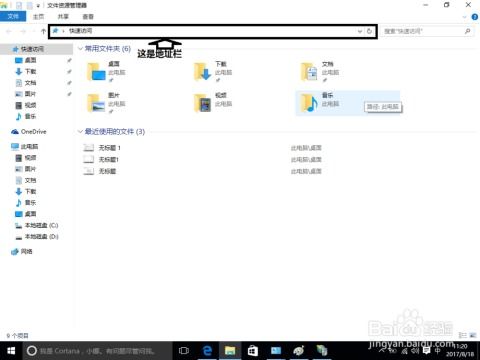This screenshot has width=480, height=360.
Task: Open 音乐 under 快速访问 in sidebar
Action: tap(30, 116)
